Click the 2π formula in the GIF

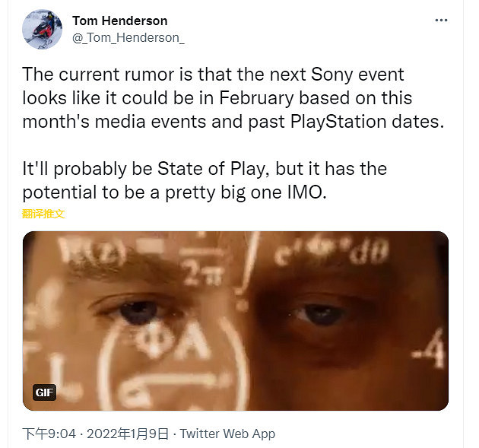(x=202, y=275)
